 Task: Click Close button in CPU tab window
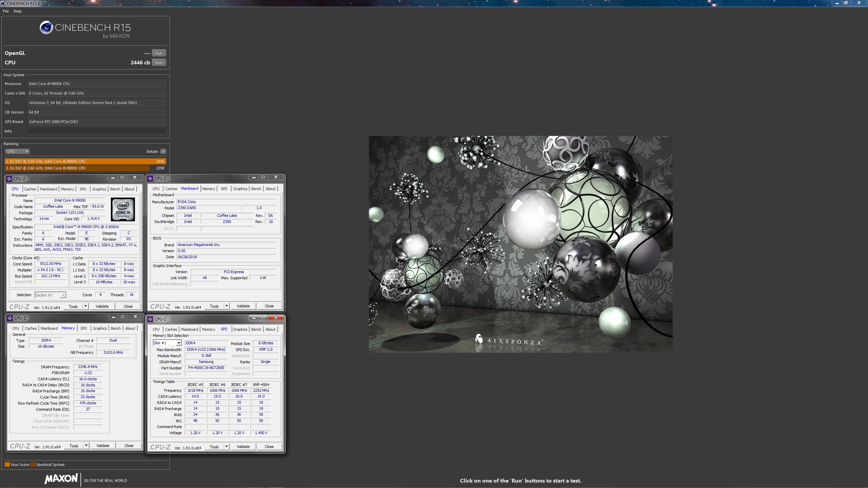(x=128, y=307)
